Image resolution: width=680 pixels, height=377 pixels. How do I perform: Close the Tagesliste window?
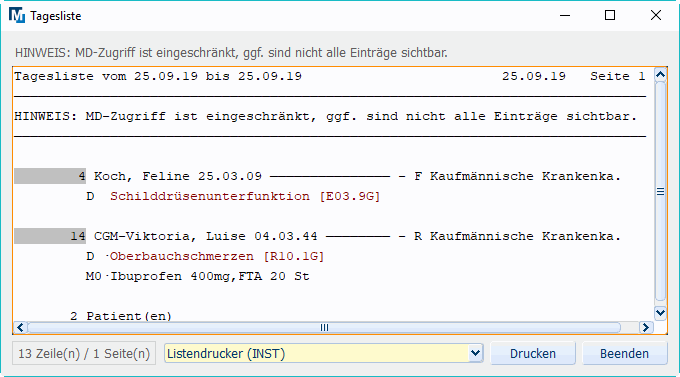pyautogui.click(x=656, y=16)
